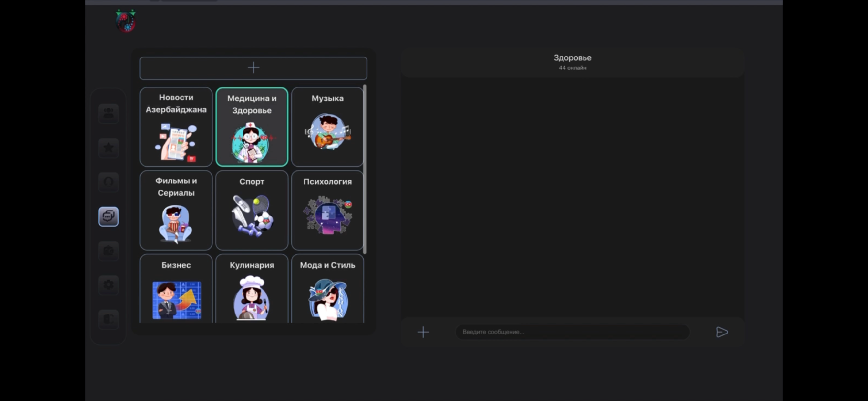Viewport: 868px width, 401px height.
Task: Click the room list vertical scrollbar
Action: point(365,169)
